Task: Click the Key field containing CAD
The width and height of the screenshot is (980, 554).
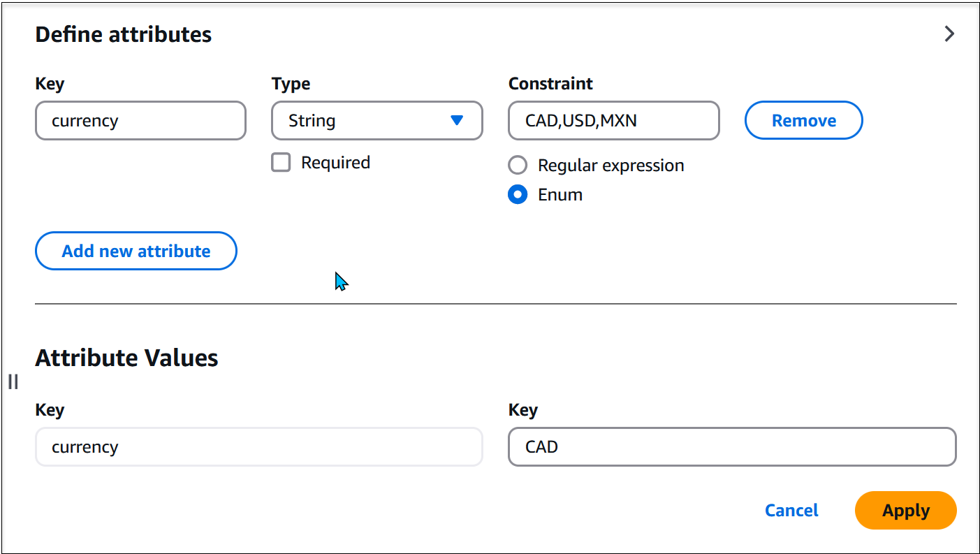Action: (x=731, y=446)
